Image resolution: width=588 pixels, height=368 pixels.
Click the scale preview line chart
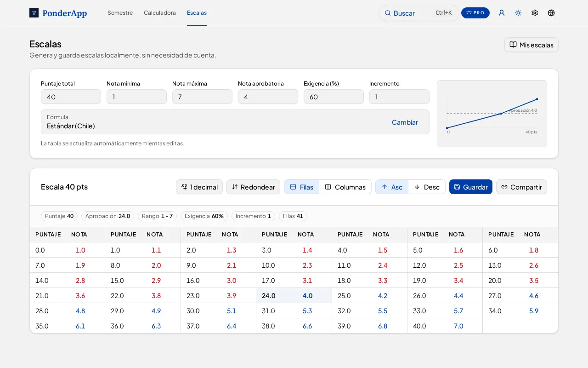(492, 114)
